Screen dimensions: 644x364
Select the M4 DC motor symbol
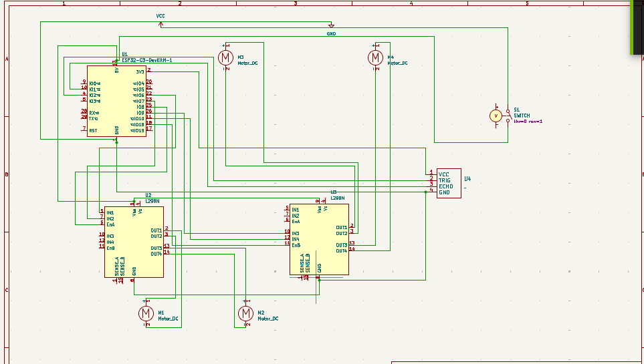[376, 57]
